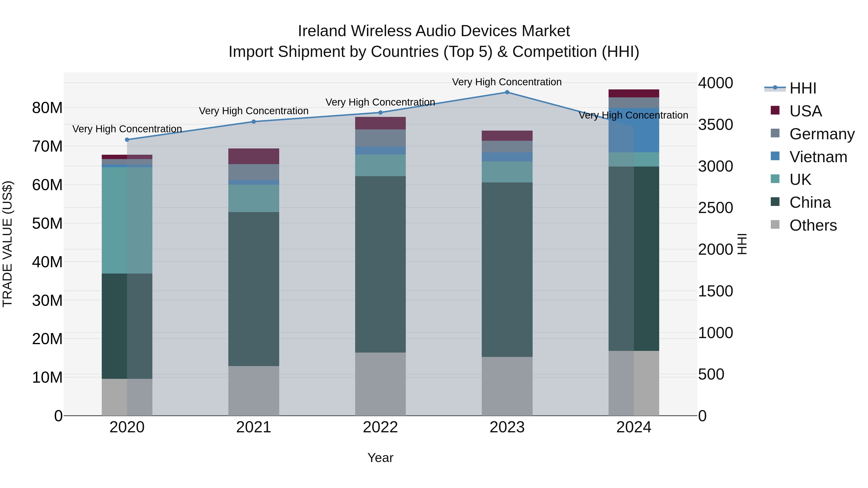Image resolution: width=868 pixels, height=488 pixels.
Task: Select the 2020 HHI data point
Action: tap(127, 140)
